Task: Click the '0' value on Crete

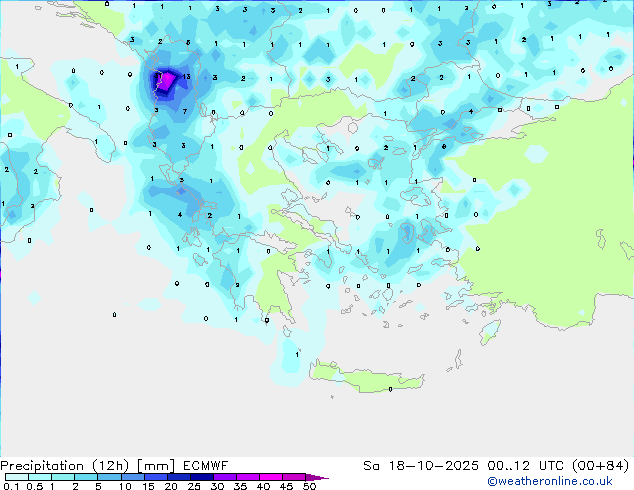Action: point(390,389)
